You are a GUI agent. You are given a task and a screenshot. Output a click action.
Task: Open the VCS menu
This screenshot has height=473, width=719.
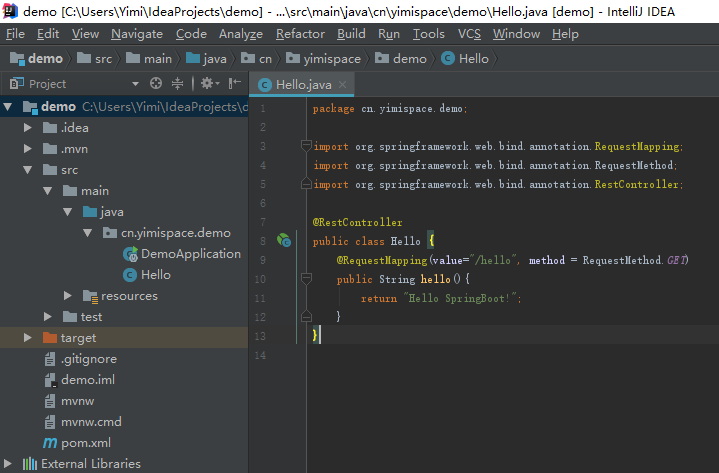pos(469,34)
